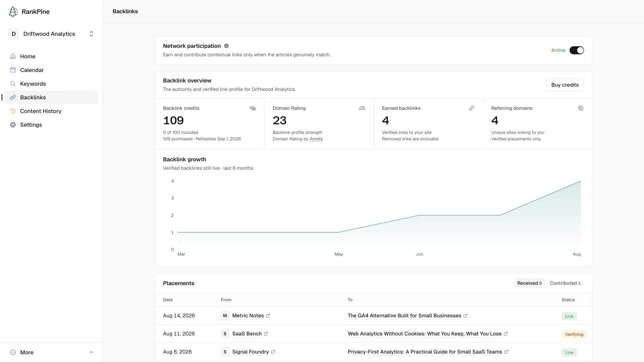Screen dimensions: 644x362
Task: Select the Received placements tab
Action: pos(529,283)
